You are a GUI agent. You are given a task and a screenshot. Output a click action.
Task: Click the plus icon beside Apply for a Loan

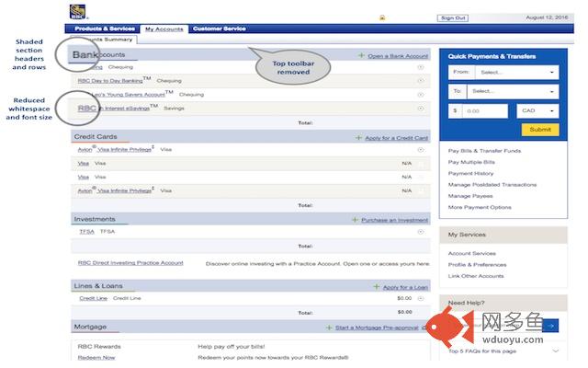point(377,287)
